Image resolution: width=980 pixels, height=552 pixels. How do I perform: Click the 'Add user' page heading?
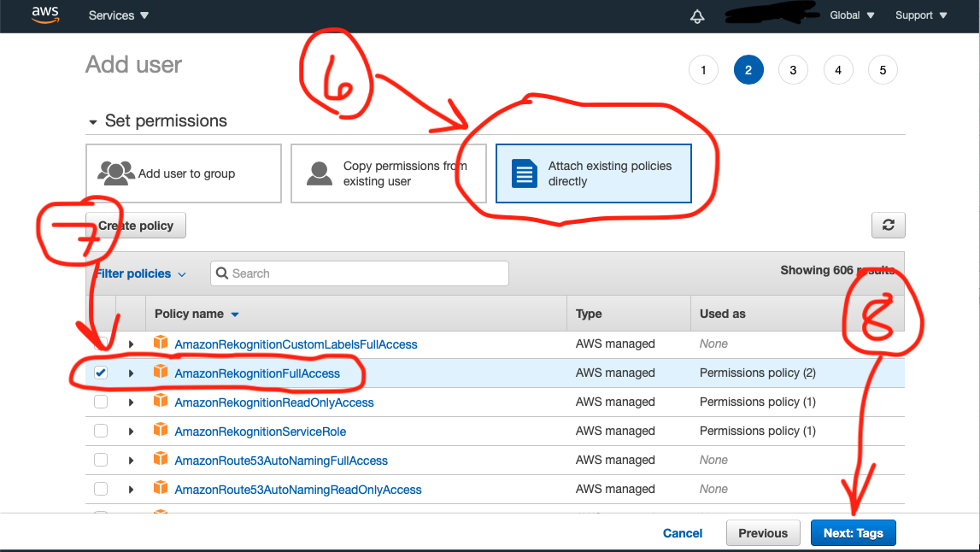[x=134, y=64]
